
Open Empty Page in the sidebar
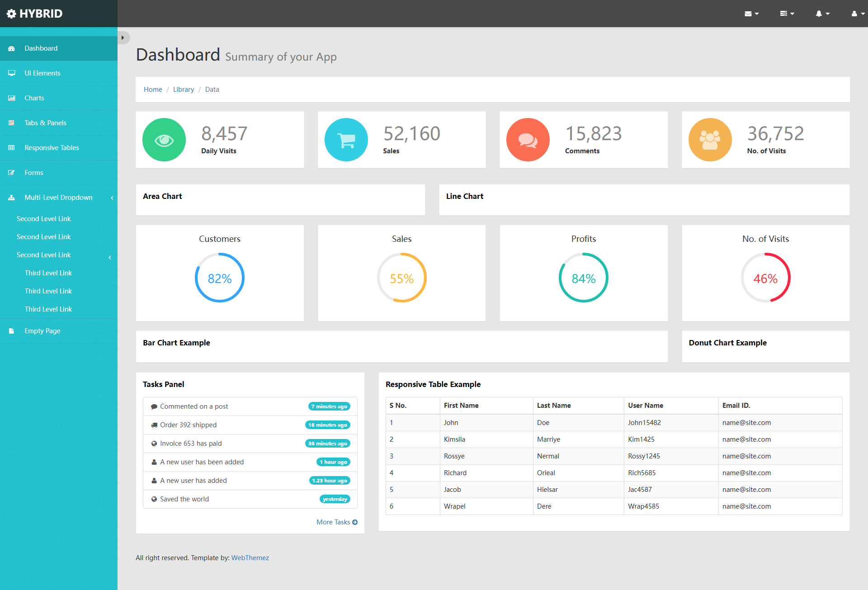point(59,331)
